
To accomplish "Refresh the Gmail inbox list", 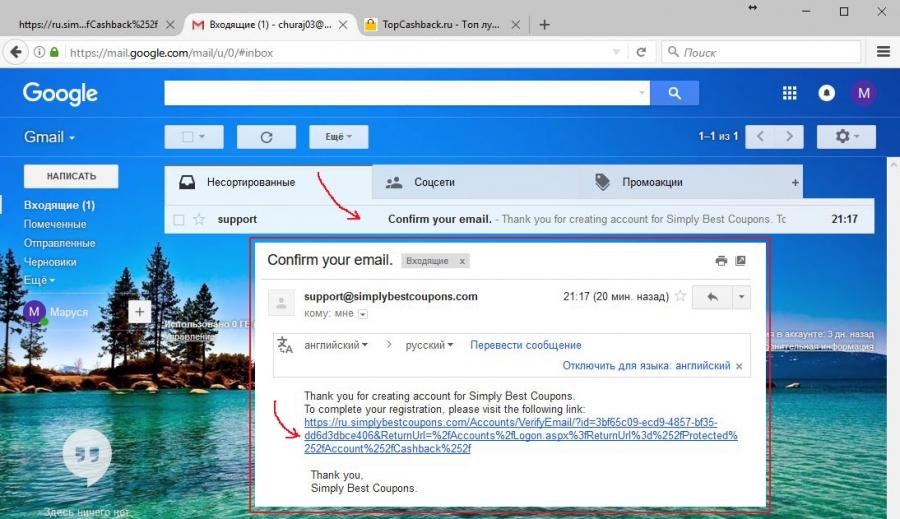I will 266,137.
